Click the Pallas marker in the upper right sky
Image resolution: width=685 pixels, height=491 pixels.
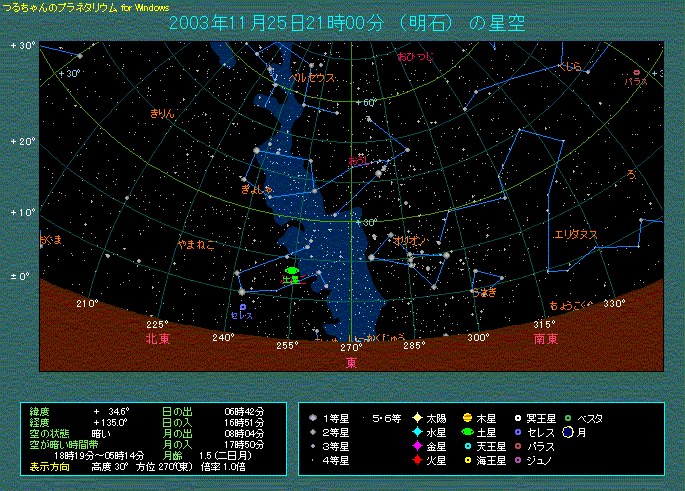[x=636, y=72]
